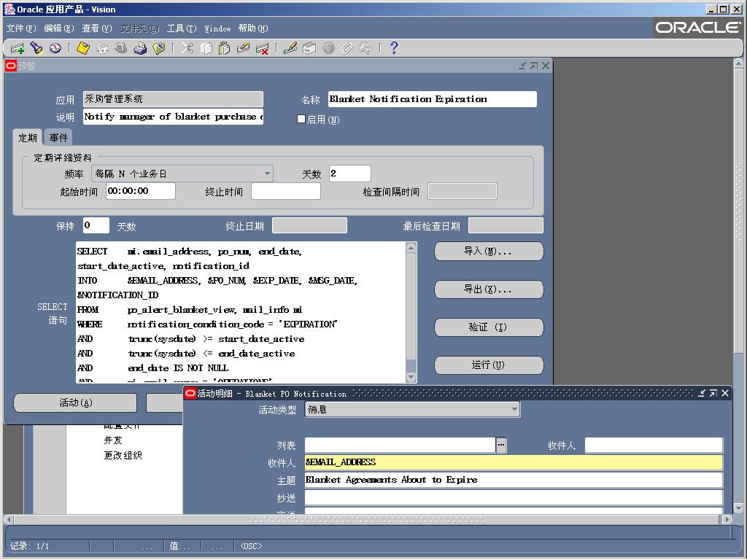Switch to the 定期 tab
This screenshot has width=747, height=560.
click(27, 138)
